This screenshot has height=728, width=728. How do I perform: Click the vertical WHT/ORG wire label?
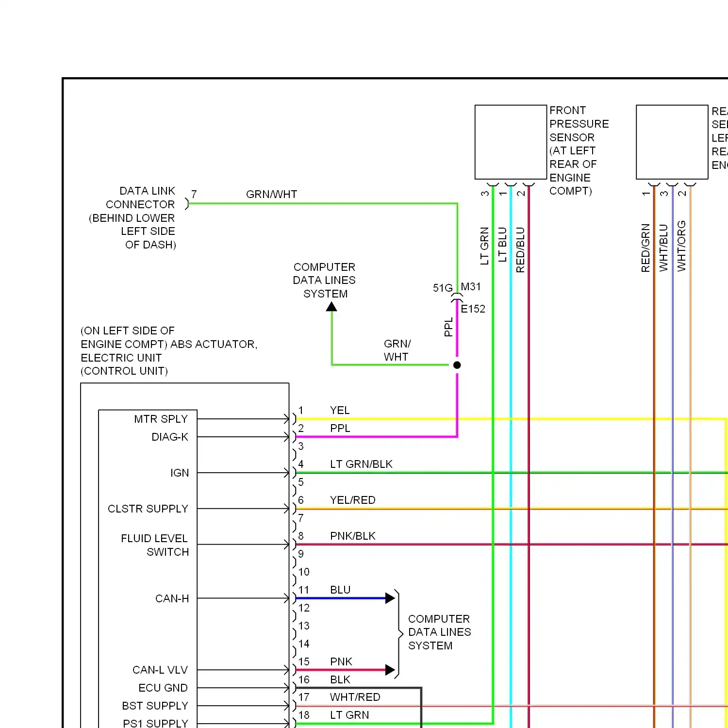point(681,246)
